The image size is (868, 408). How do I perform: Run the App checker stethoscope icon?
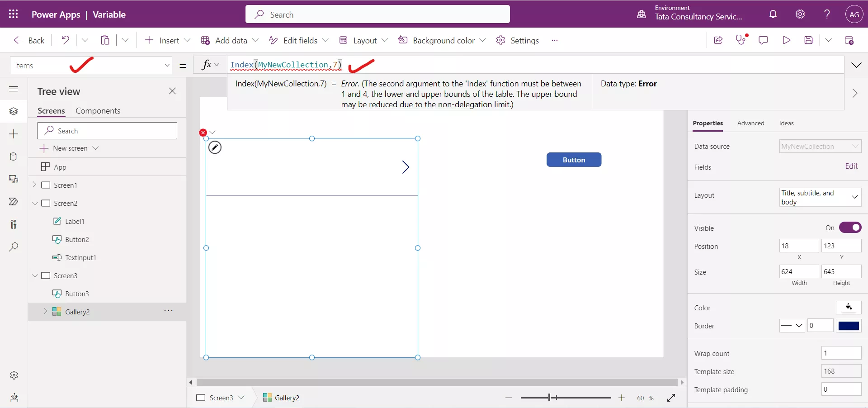(x=741, y=40)
